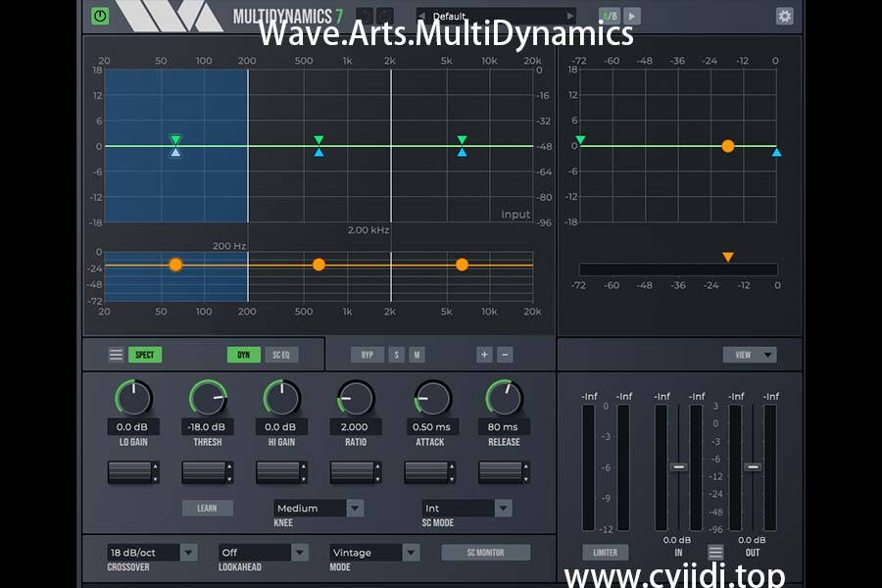Screen dimensions: 882x588
Task: Click the orange triangle above level meter
Action: coord(728,257)
